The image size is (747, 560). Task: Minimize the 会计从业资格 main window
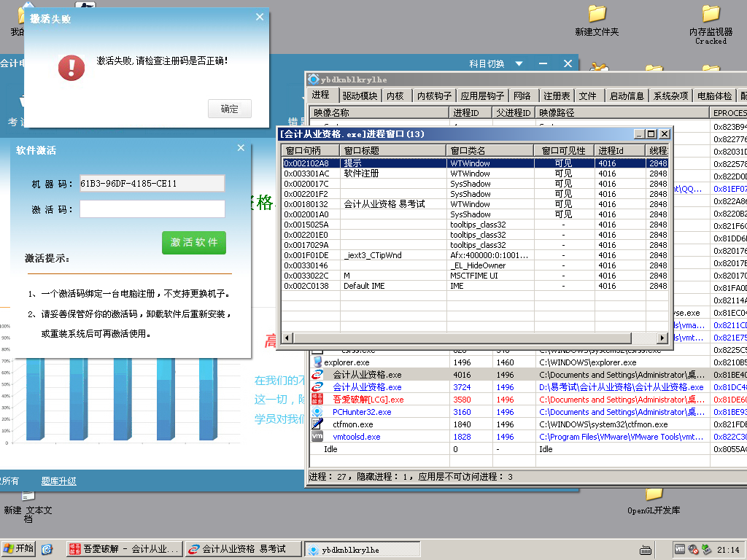[543, 63]
